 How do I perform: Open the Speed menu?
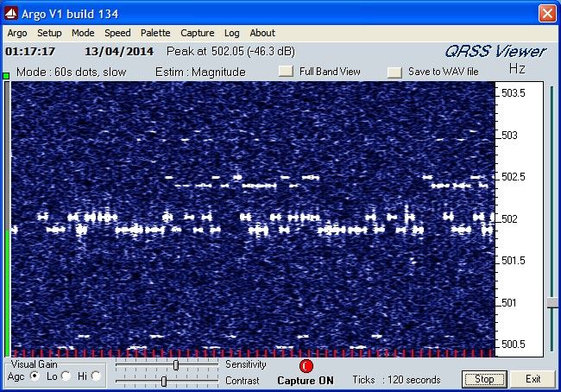coord(117,33)
